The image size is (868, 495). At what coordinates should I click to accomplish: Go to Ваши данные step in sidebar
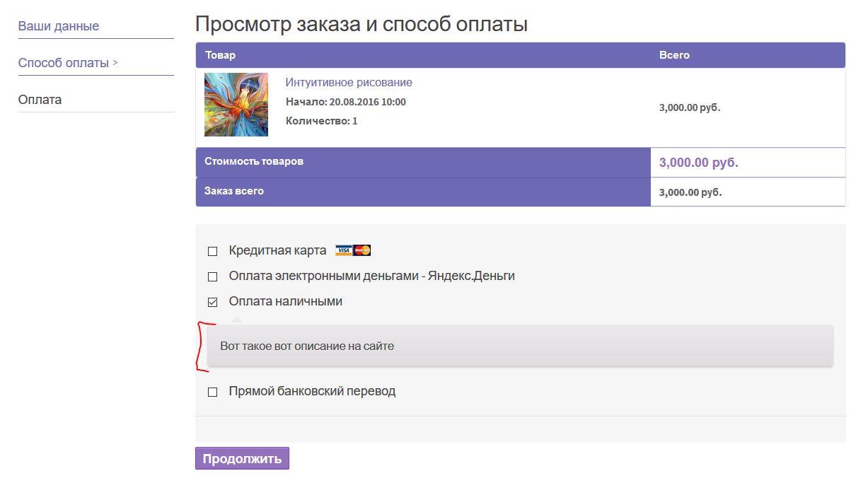(59, 26)
